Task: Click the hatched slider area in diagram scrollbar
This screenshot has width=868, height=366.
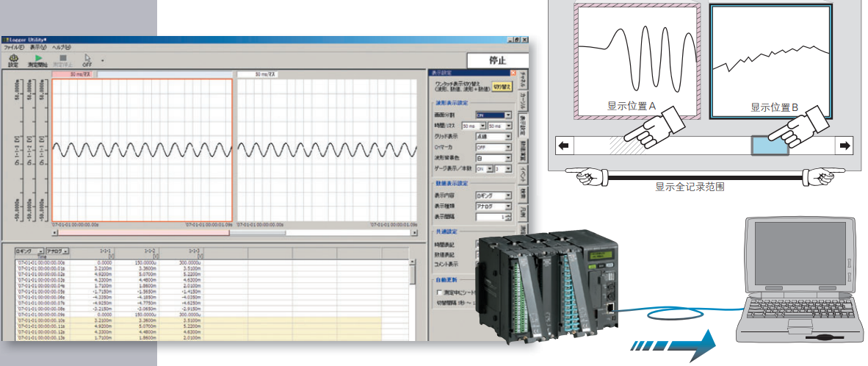Action: (627, 145)
